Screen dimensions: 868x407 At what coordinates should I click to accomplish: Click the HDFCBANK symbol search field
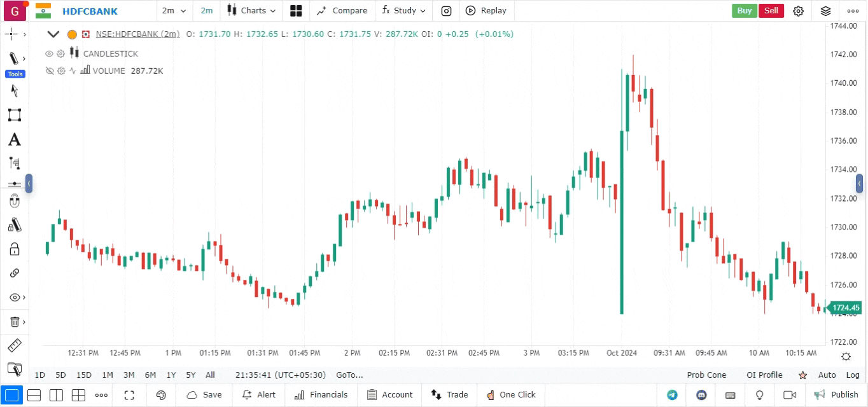pos(89,11)
